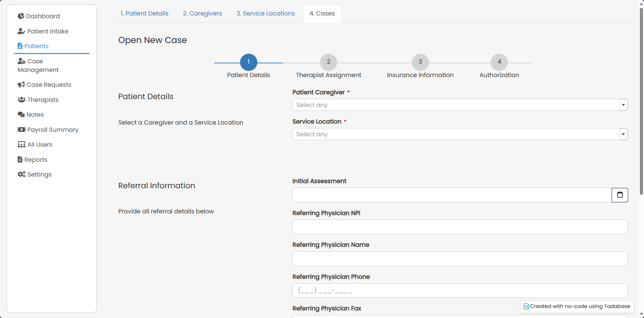Click the Case Management user-gear icon
This screenshot has width=644, height=318.
pyautogui.click(x=21, y=61)
